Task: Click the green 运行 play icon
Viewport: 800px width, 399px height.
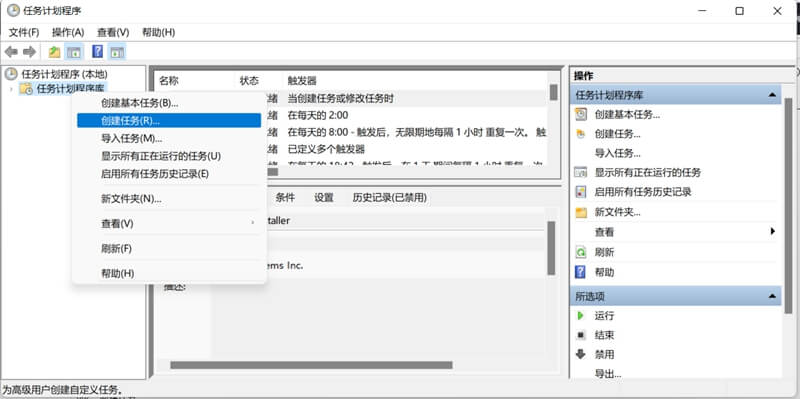Action: coord(581,316)
